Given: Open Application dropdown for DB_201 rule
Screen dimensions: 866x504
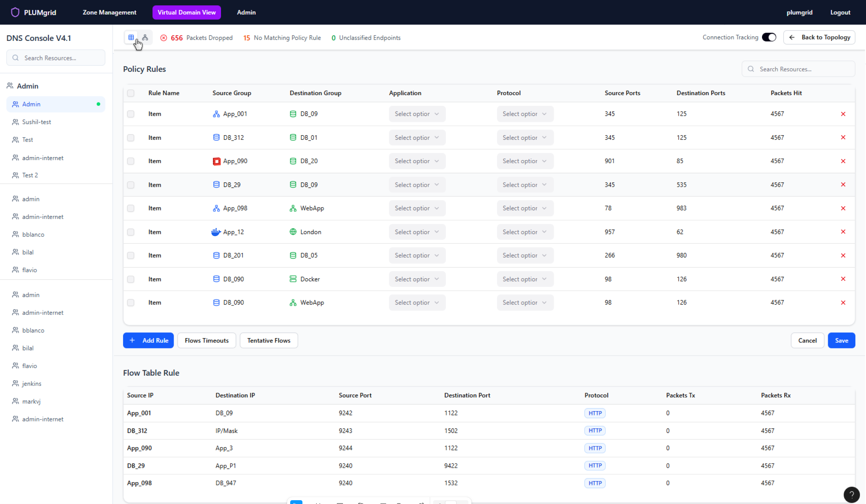Looking at the screenshot, I should (x=417, y=256).
